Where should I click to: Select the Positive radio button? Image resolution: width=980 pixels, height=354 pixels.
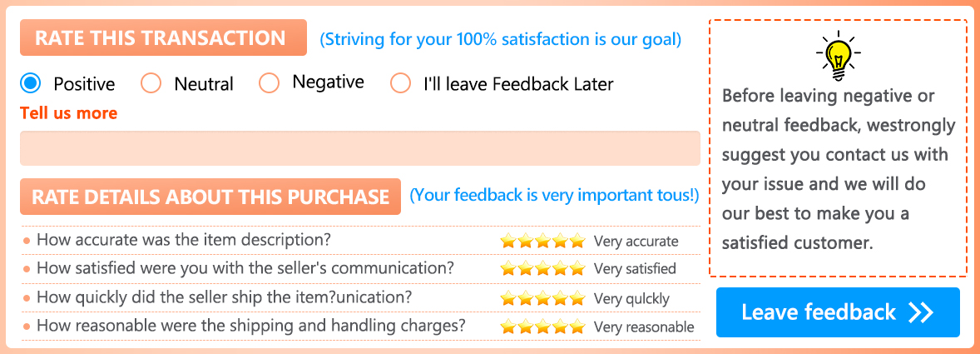pos(31,83)
